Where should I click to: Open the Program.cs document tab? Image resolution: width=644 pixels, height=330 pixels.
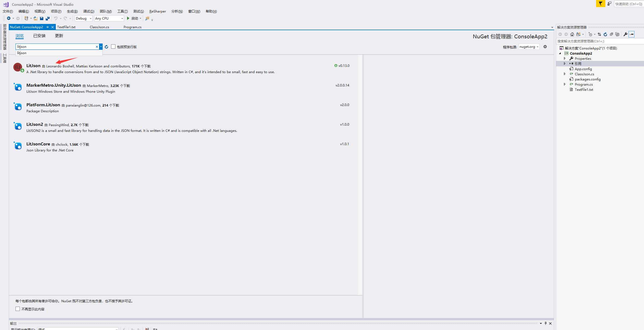(132, 27)
